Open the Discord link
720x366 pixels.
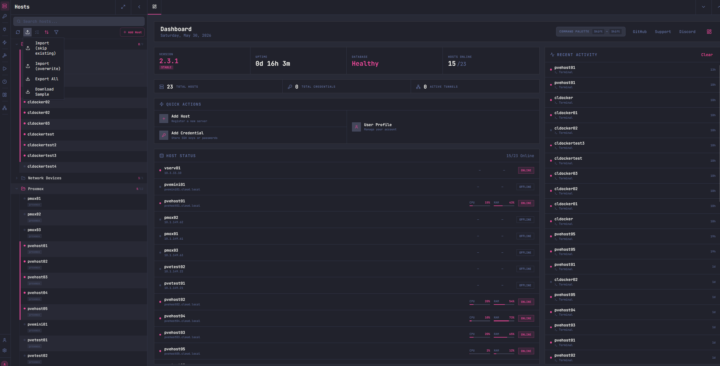coord(687,32)
